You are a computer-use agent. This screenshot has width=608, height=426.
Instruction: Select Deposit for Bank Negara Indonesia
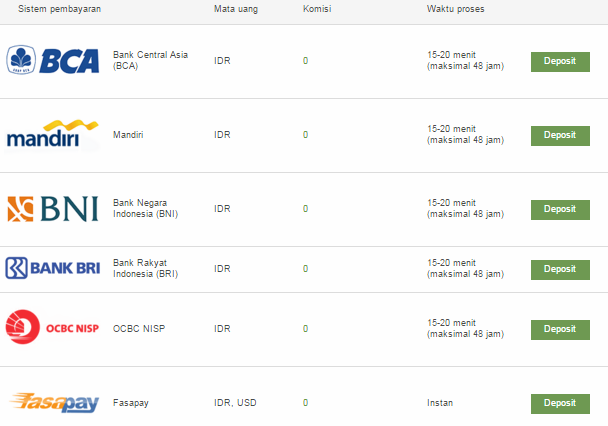click(560, 210)
